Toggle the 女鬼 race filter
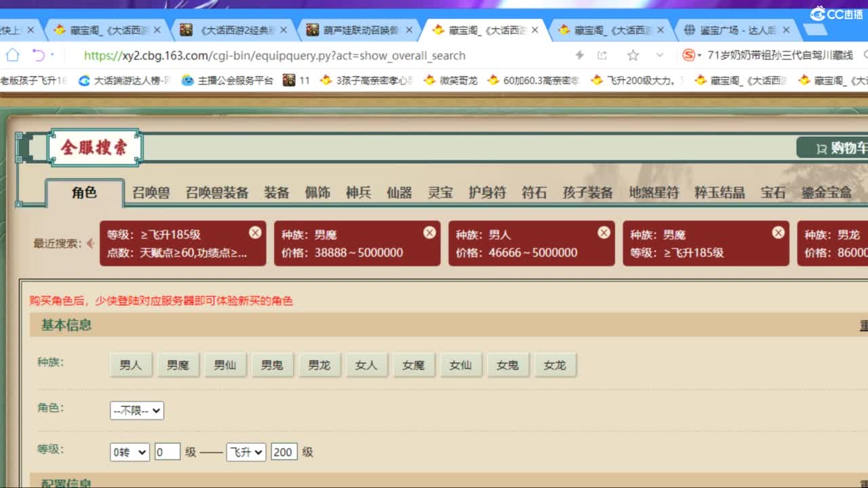The width and height of the screenshot is (868, 488). tap(507, 365)
